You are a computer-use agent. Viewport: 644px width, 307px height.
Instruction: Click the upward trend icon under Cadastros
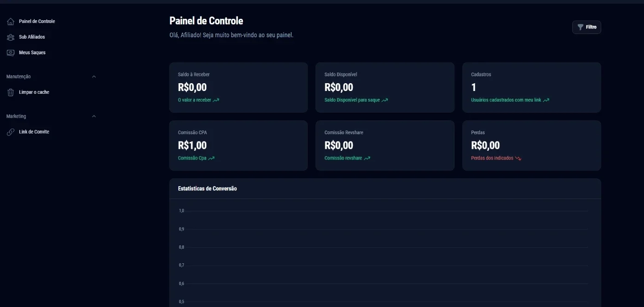pos(546,100)
